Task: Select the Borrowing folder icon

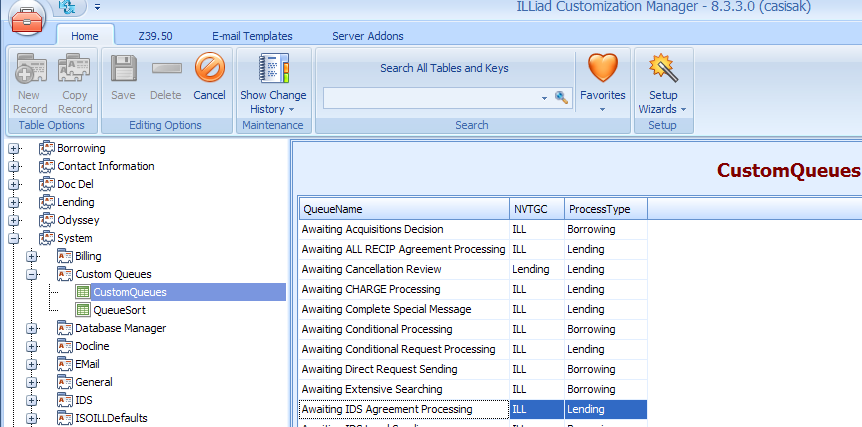Action: (x=47, y=148)
